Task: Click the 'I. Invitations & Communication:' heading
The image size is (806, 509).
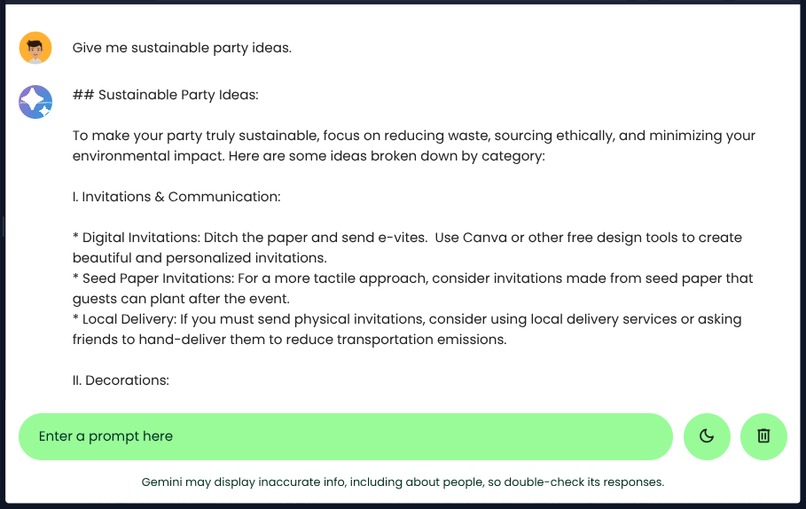Action: pos(176,197)
